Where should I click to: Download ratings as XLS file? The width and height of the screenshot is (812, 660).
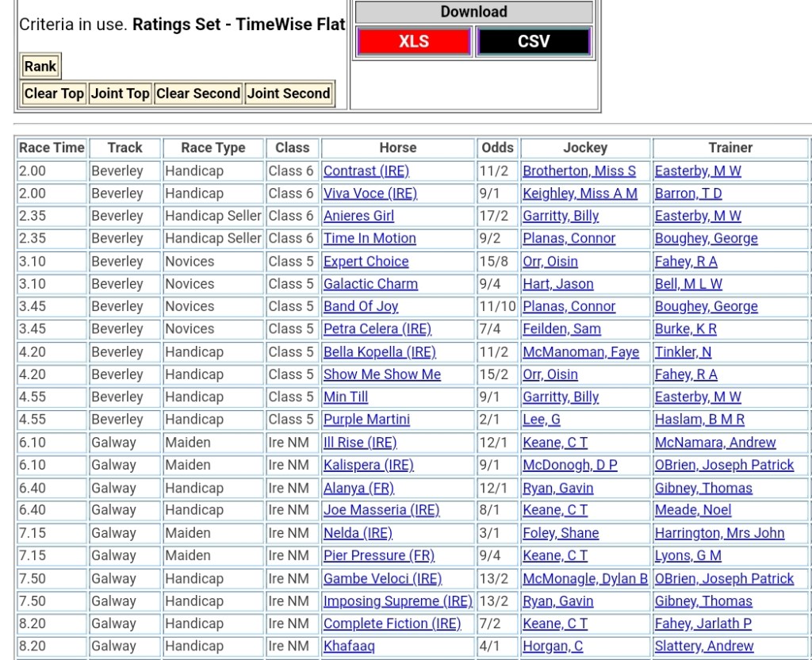[414, 41]
